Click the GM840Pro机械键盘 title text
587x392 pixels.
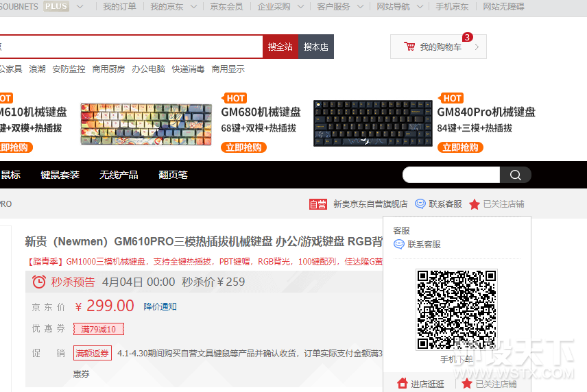(x=486, y=112)
